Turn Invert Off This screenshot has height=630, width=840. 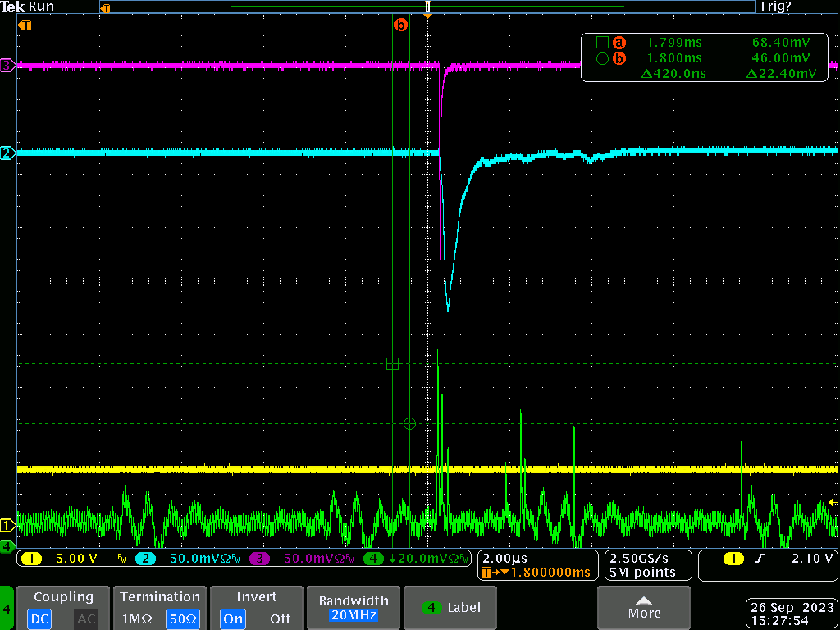(280, 619)
